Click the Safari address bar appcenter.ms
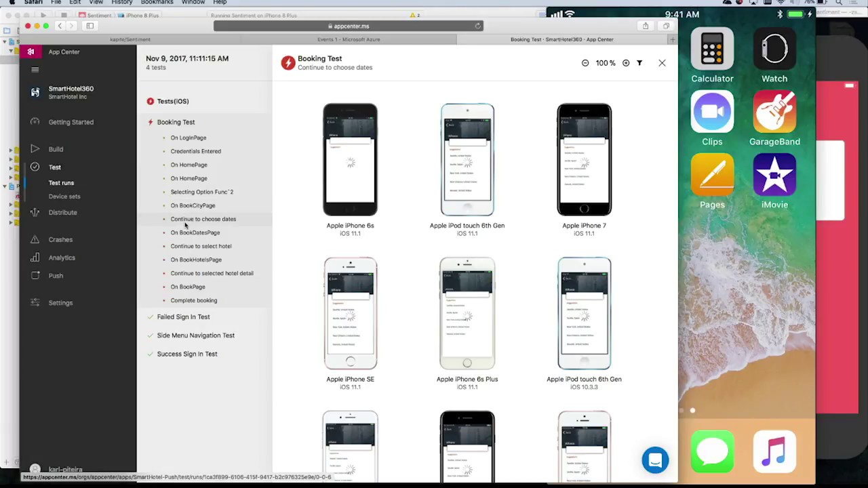The width and height of the screenshot is (868, 488). [x=348, y=26]
